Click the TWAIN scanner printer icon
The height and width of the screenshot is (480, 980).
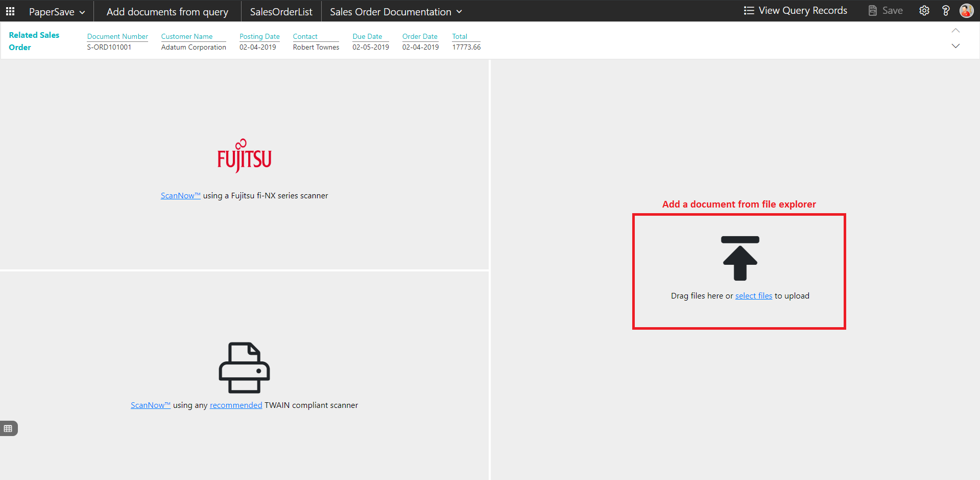[x=244, y=368]
